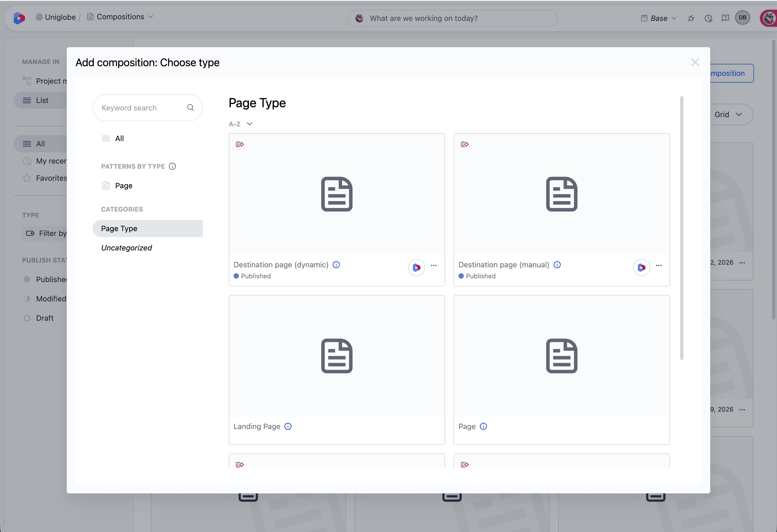Click info icon next to Destination page (dynamic)
Viewport: 777px width, 532px height.
(x=336, y=265)
